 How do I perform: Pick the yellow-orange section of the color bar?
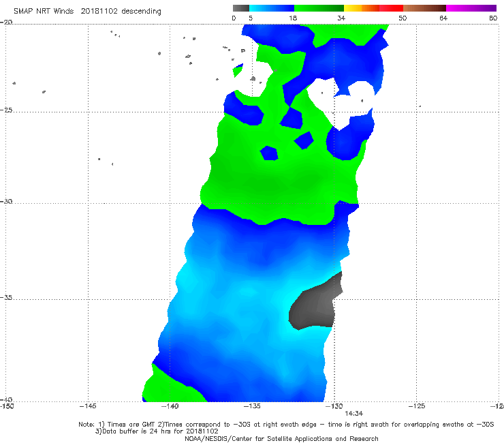coord(361,8)
